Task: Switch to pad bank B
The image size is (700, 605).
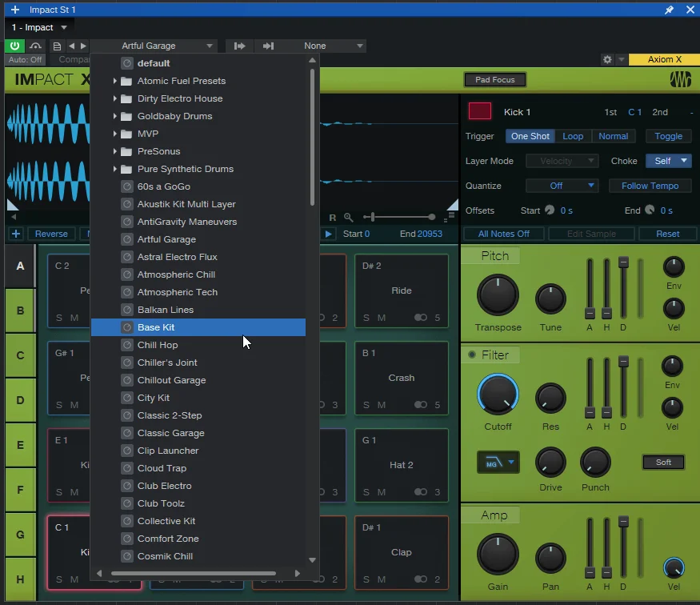Action: coord(20,311)
